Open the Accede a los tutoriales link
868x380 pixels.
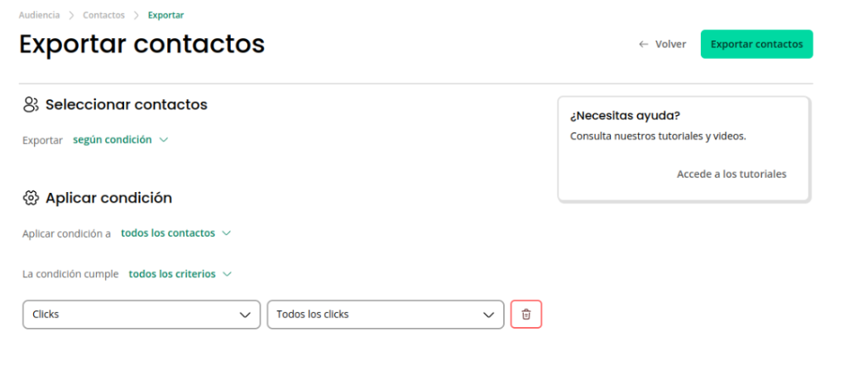[731, 174]
